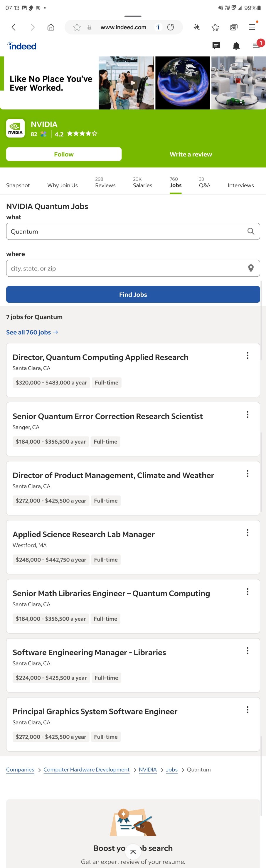Open the Indeed hamburger menu
This screenshot has width=266, height=868.
[256, 46]
